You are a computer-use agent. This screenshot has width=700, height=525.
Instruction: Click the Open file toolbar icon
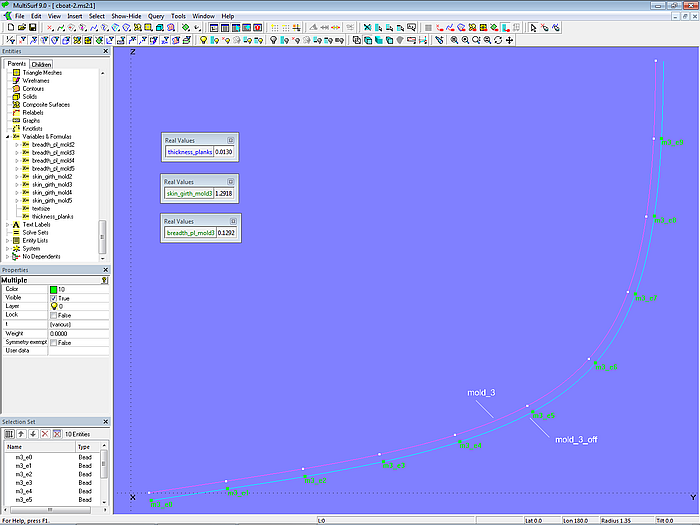[x=21, y=28]
